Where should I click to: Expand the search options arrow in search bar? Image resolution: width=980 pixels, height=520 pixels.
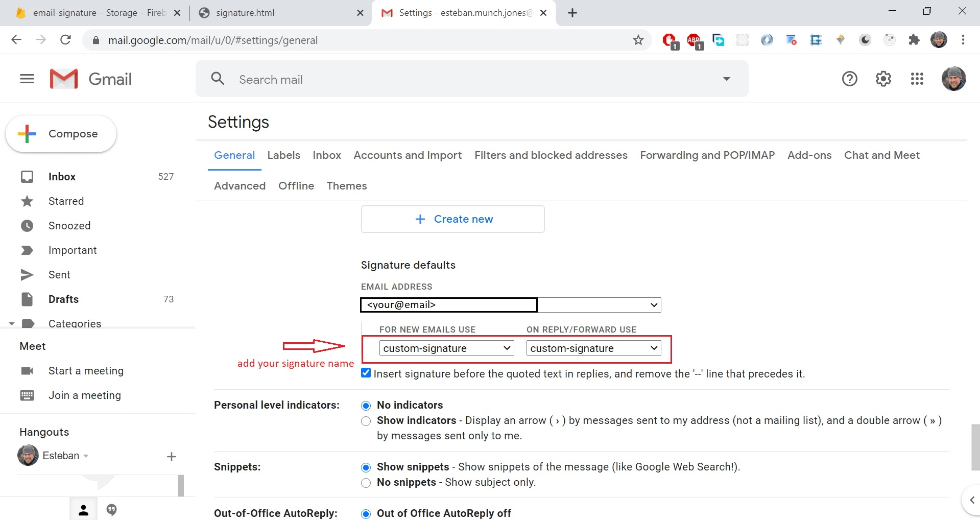coord(726,79)
